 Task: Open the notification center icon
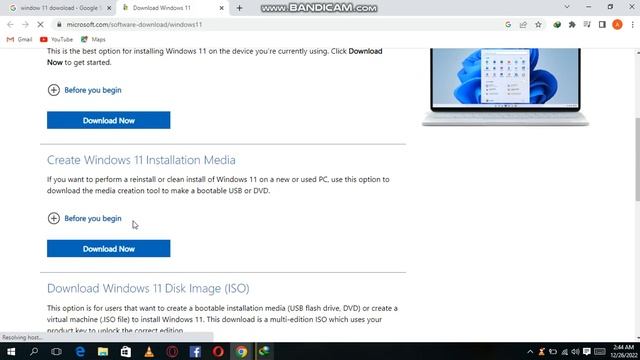[x=587, y=352]
